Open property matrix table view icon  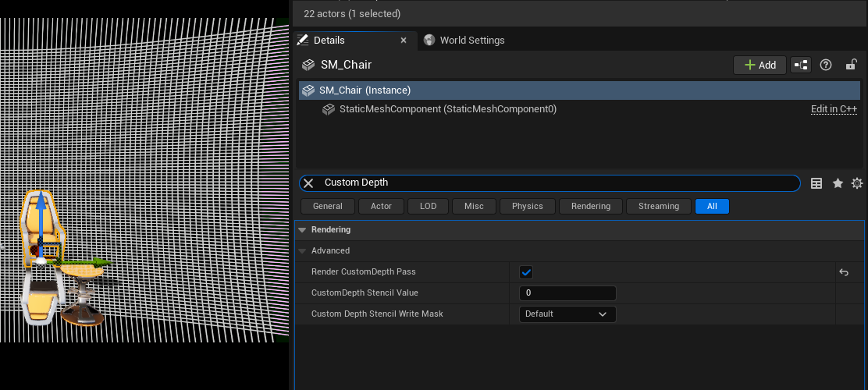[x=816, y=183]
